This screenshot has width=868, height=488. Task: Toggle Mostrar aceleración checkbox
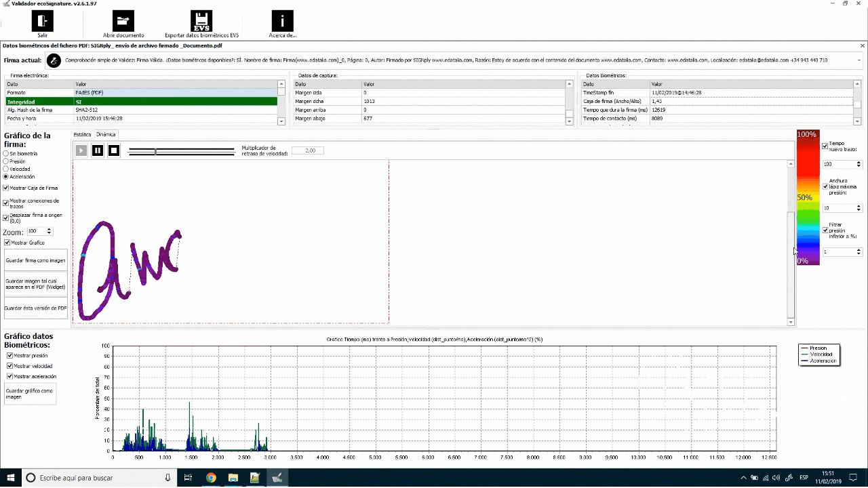click(x=9, y=376)
